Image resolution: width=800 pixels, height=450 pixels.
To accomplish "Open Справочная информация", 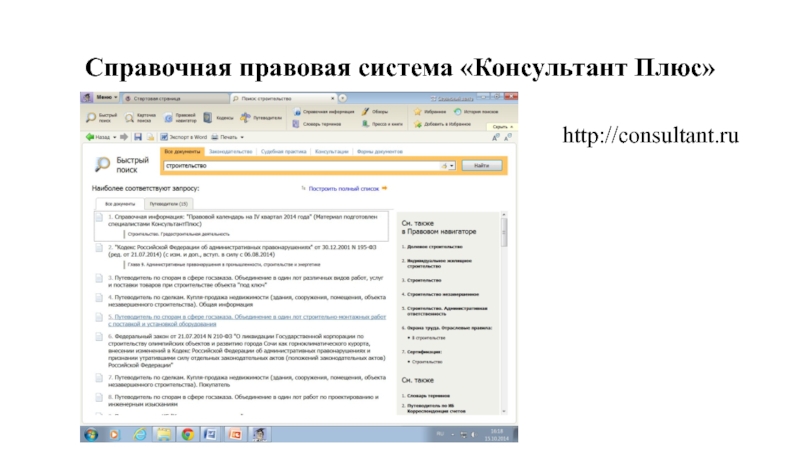I will (323, 112).
